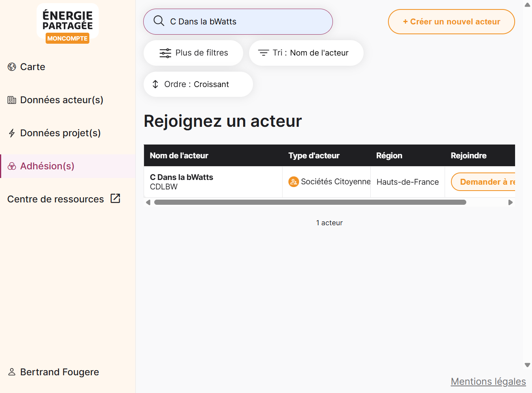Go to Données projet(s) section
This screenshot has width=532, height=393.
point(68,133)
